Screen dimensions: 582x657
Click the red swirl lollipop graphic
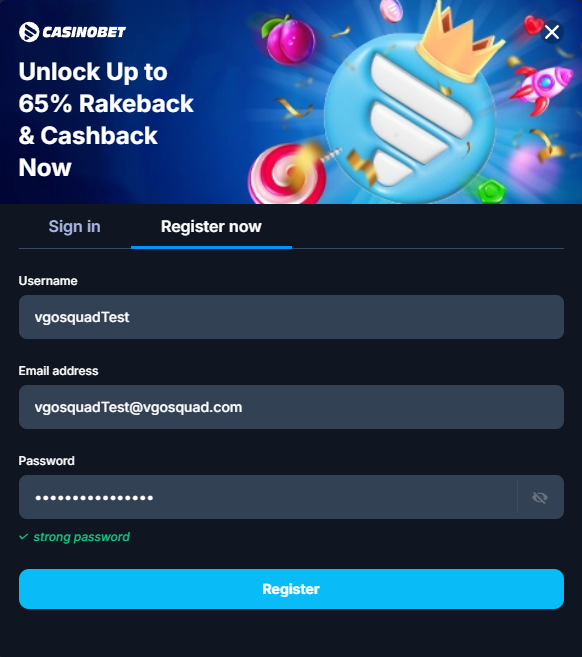pyautogui.click(x=287, y=174)
